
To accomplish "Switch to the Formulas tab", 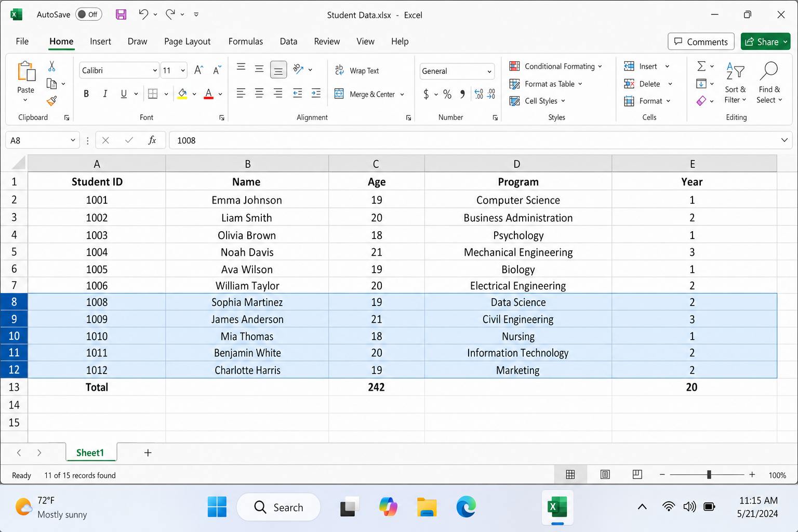I will [246, 42].
